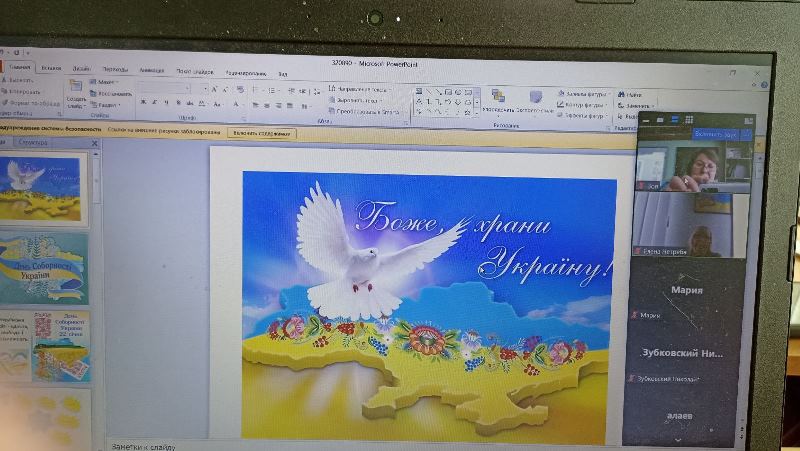Viewport: 800px width, 451px height.
Task: Switch to the Переходы tab
Action: 115,69
